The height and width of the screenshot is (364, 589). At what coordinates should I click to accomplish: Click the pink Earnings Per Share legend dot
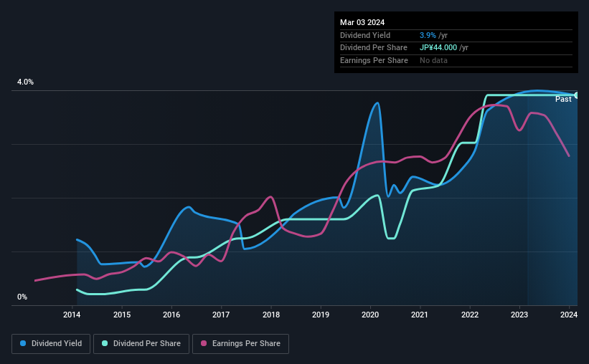[x=204, y=343]
